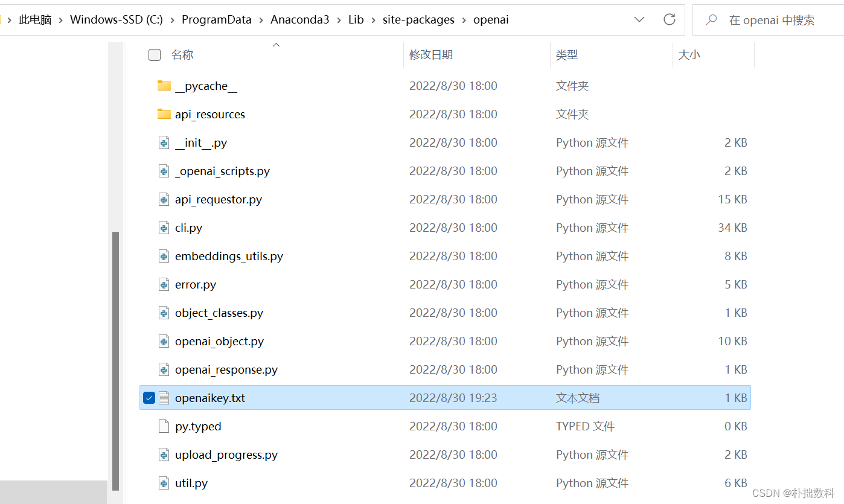Click the openai_object.py file icon
This screenshot has height=504, width=844.
point(164,341)
